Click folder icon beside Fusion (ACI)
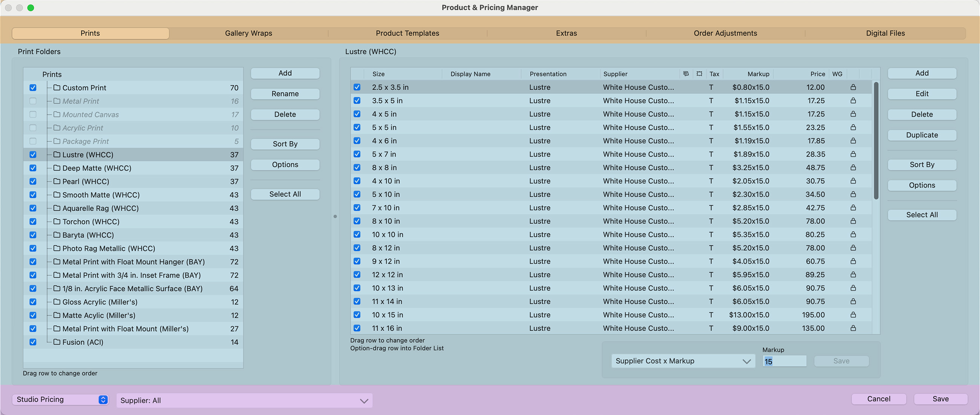 [57, 342]
